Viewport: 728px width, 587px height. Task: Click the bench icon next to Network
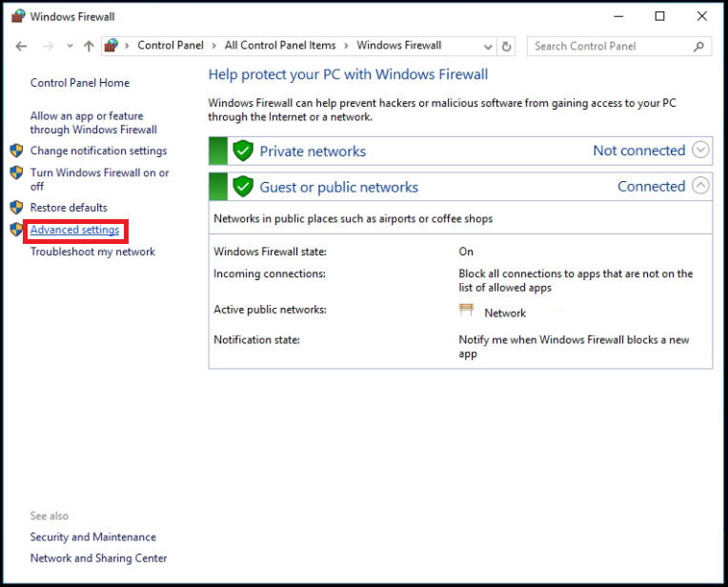466,311
